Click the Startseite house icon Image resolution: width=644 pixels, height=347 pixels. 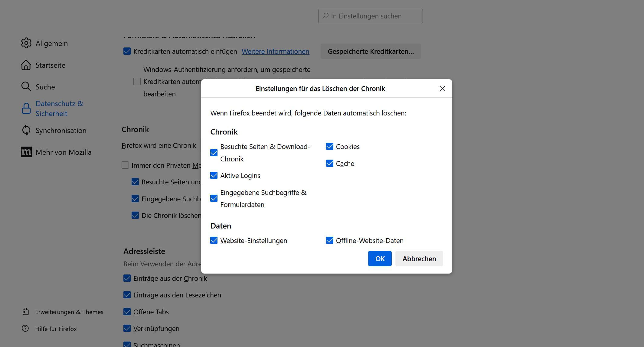[26, 65]
